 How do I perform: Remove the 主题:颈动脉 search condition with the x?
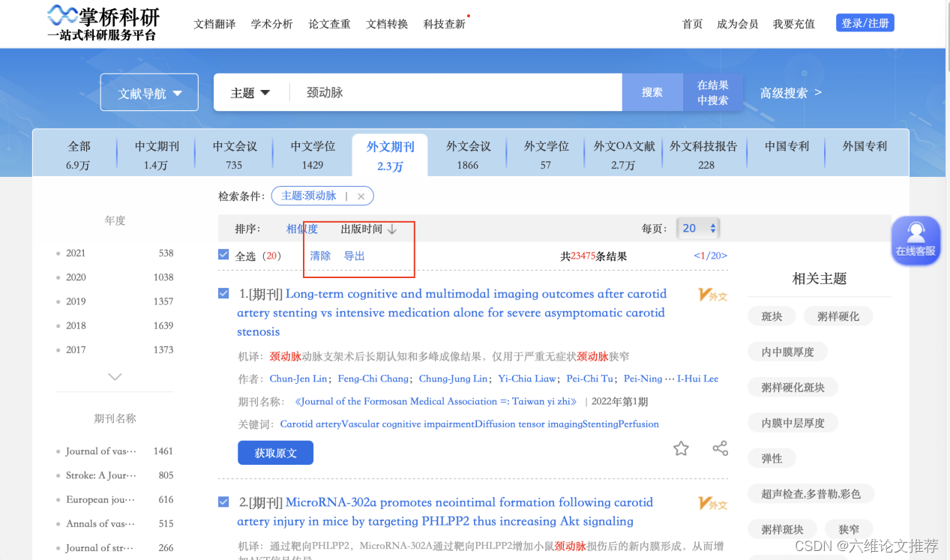coord(361,196)
